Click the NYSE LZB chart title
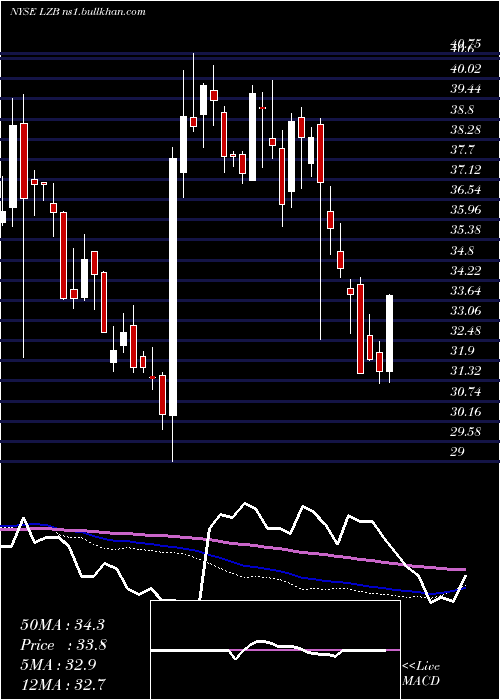Screen dimensions: 500x700 pos(78,12)
